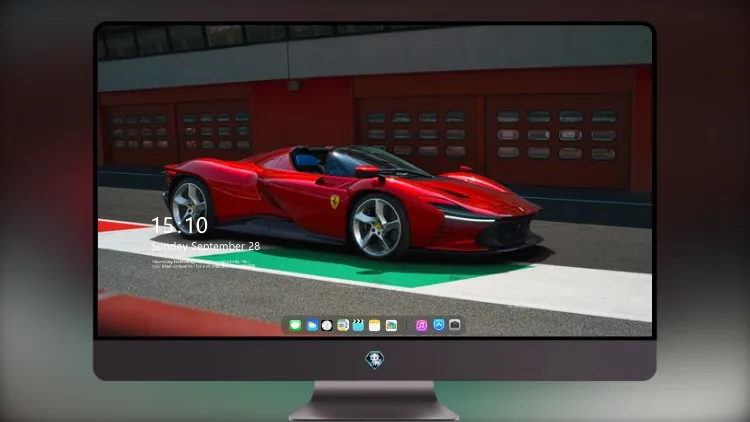Open the clapperboard video app in dock

pyautogui.click(x=358, y=325)
